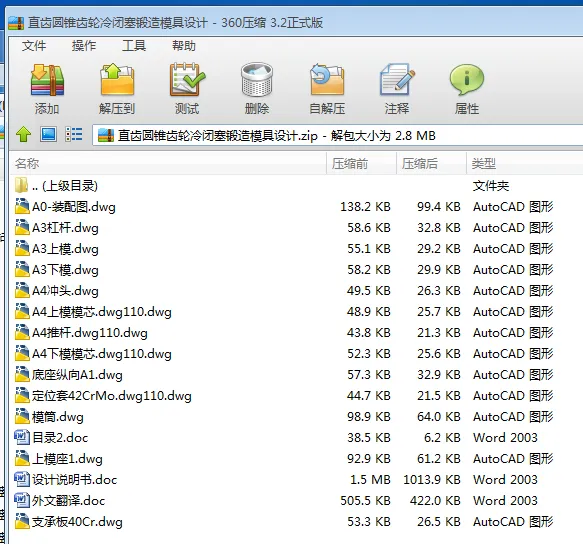Select file 定位套42CrMo.dwg110.dwg
583x544 pixels.
pos(296,396)
